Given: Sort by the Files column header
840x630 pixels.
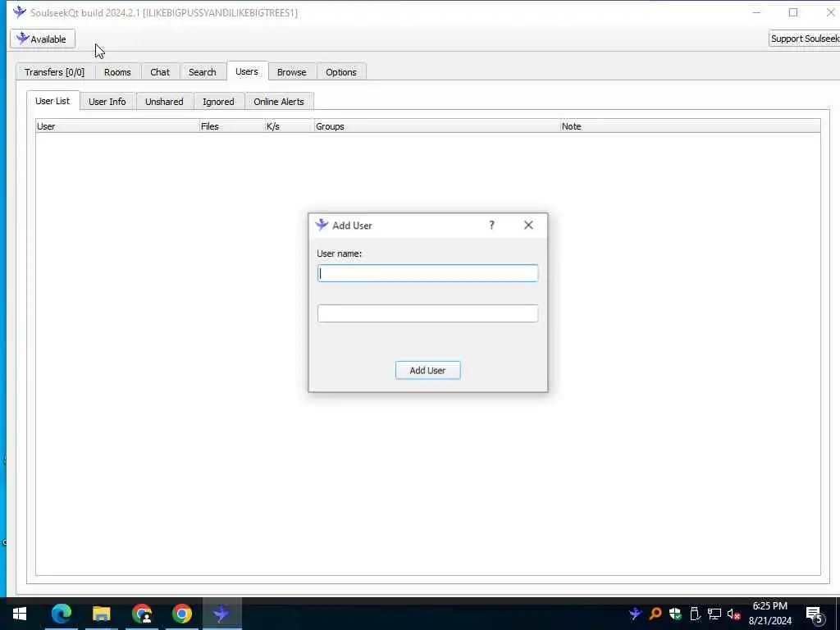Looking at the screenshot, I should 232,126.
